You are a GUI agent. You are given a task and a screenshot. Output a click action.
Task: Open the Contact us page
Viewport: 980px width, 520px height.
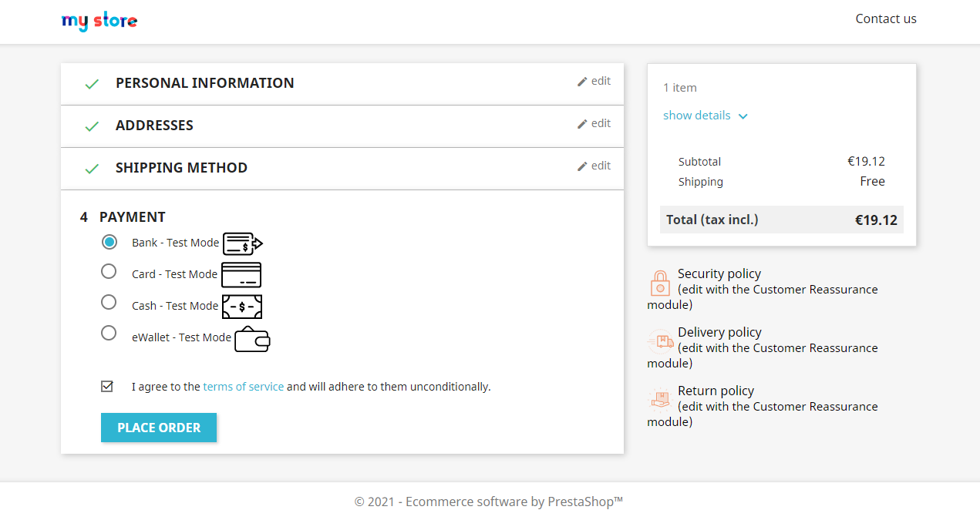886,18
